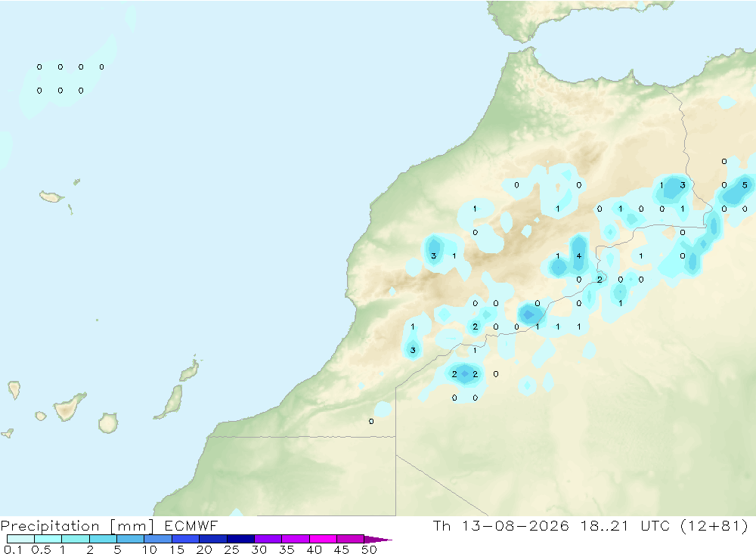The image size is (756, 554).
Task: Click the legend swatch between 15 and 20
Action: click(x=185, y=539)
